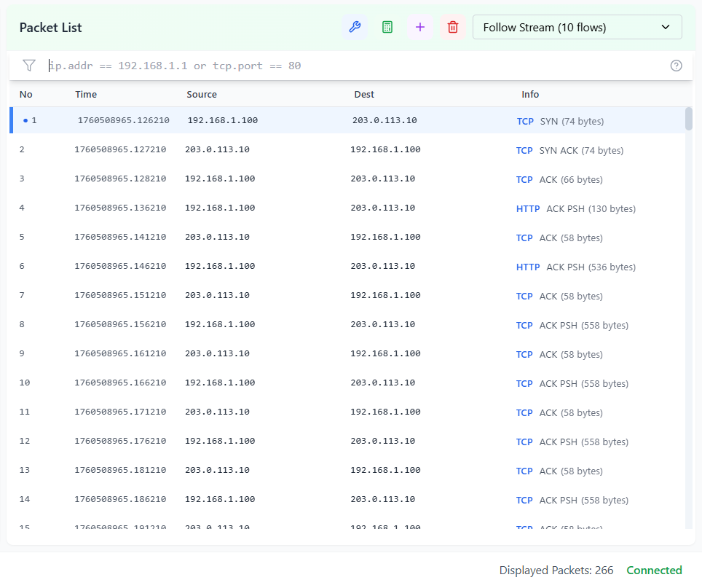The width and height of the screenshot is (702, 588).
Task: Sort packets by the Time column
Action: pos(84,94)
